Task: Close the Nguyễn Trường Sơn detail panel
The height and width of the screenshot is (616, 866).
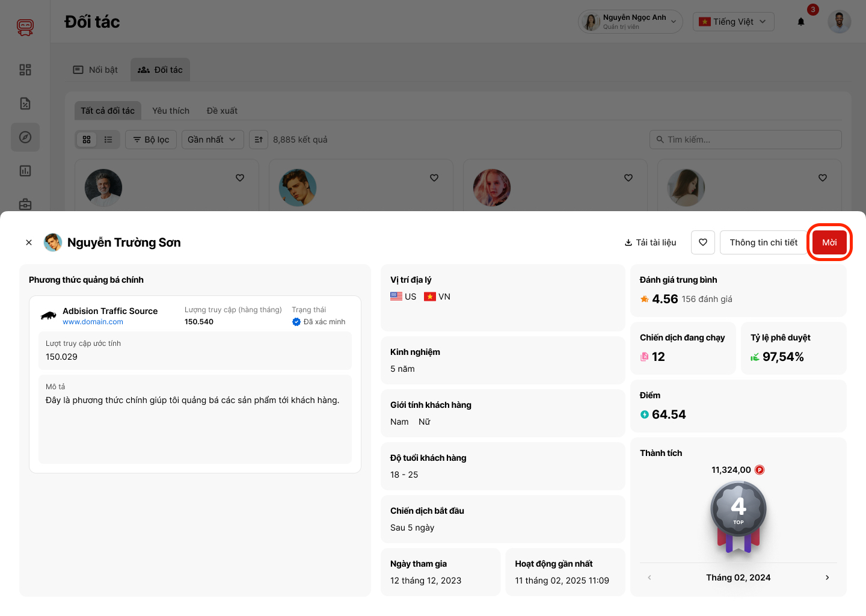Action: tap(29, 242)
